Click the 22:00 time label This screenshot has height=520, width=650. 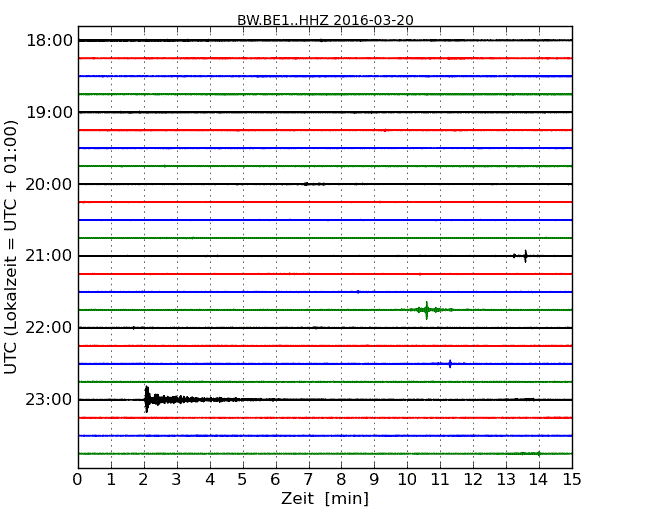pyautogui.click(x=49, y=328)
